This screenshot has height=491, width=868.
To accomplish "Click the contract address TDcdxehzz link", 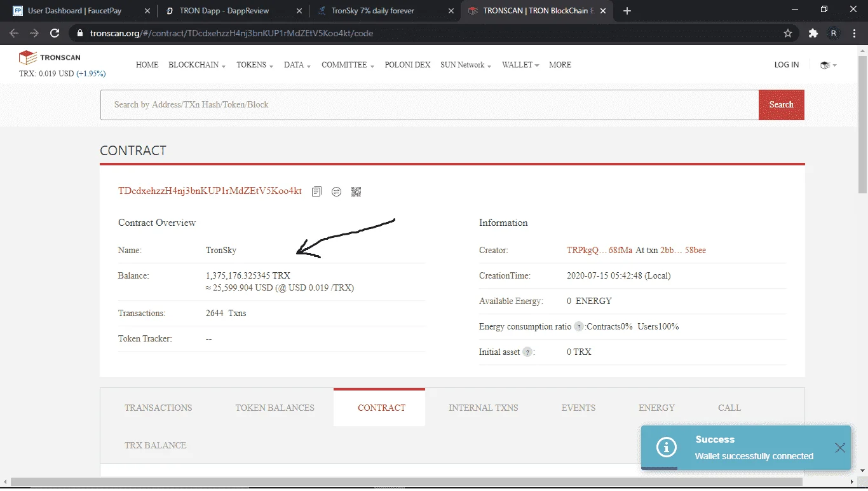I will pyautogui.click(x=210, y=191).
